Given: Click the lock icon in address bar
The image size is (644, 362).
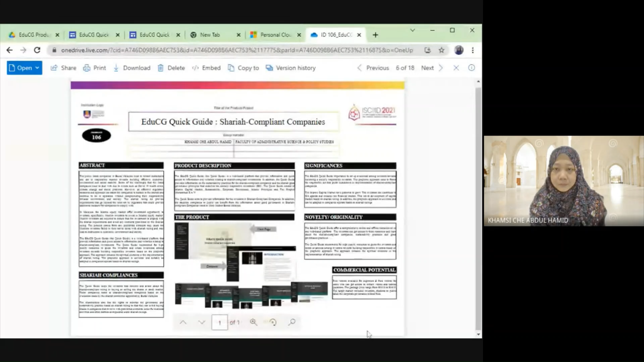Looking at the screenshot, I should click(x=54, y=50).
